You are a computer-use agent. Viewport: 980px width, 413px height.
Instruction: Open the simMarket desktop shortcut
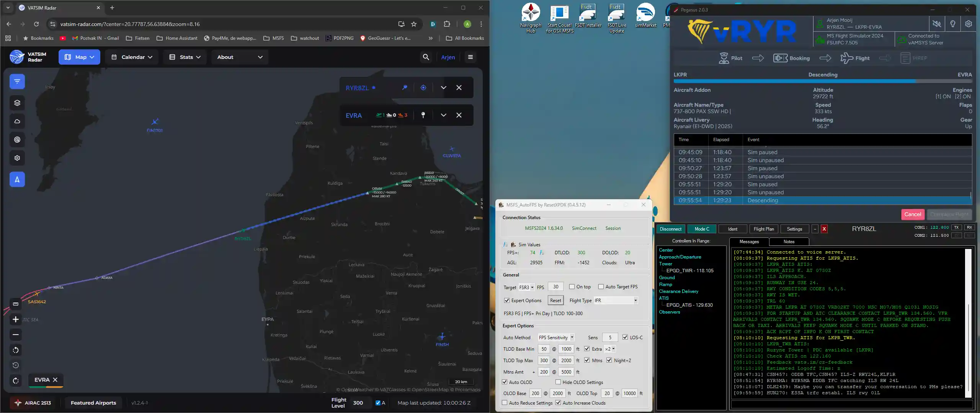[646, 15]
